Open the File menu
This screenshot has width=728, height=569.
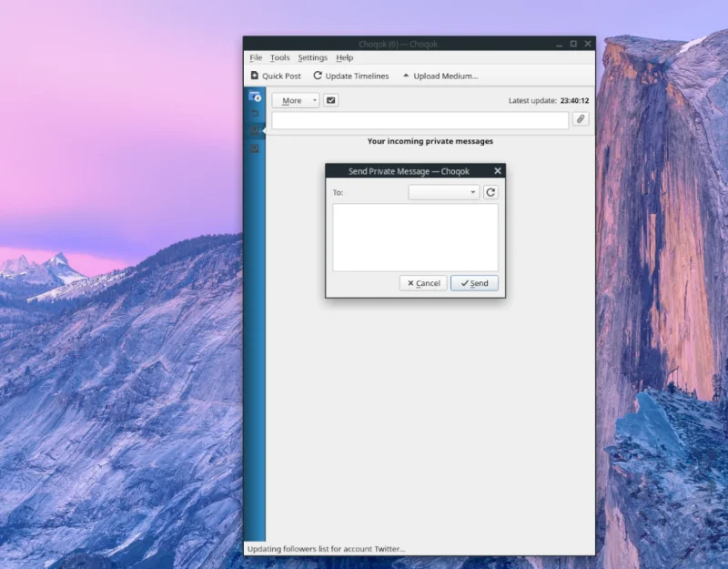click(256, 57)
